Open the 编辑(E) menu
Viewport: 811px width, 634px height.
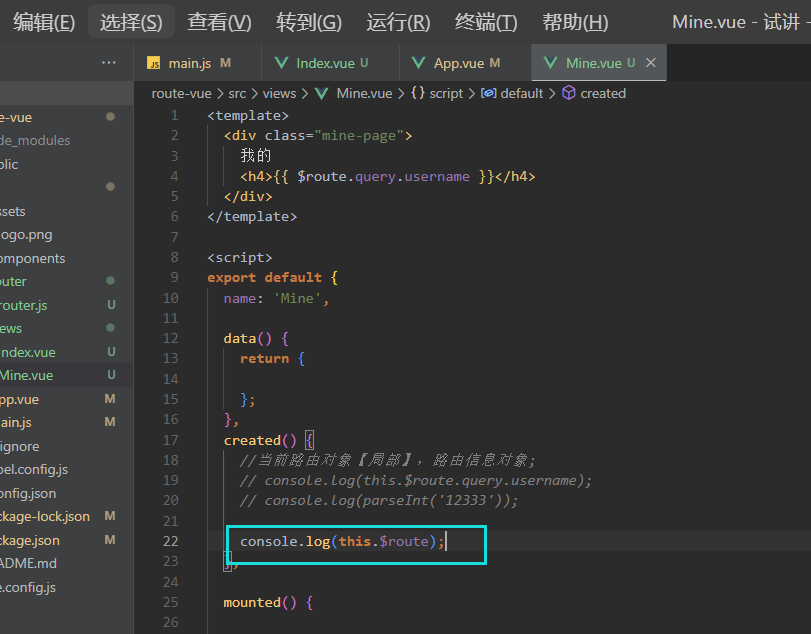coord(44,22)
